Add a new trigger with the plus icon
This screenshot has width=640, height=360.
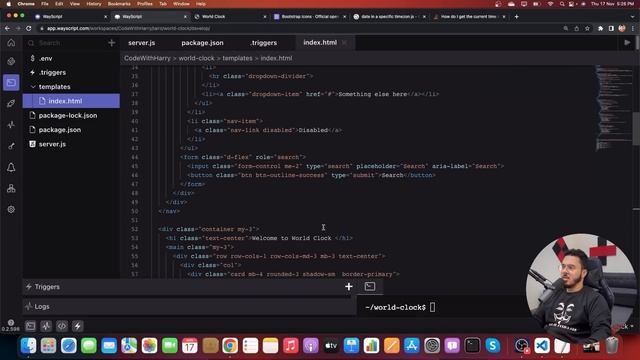pos(349,287)
